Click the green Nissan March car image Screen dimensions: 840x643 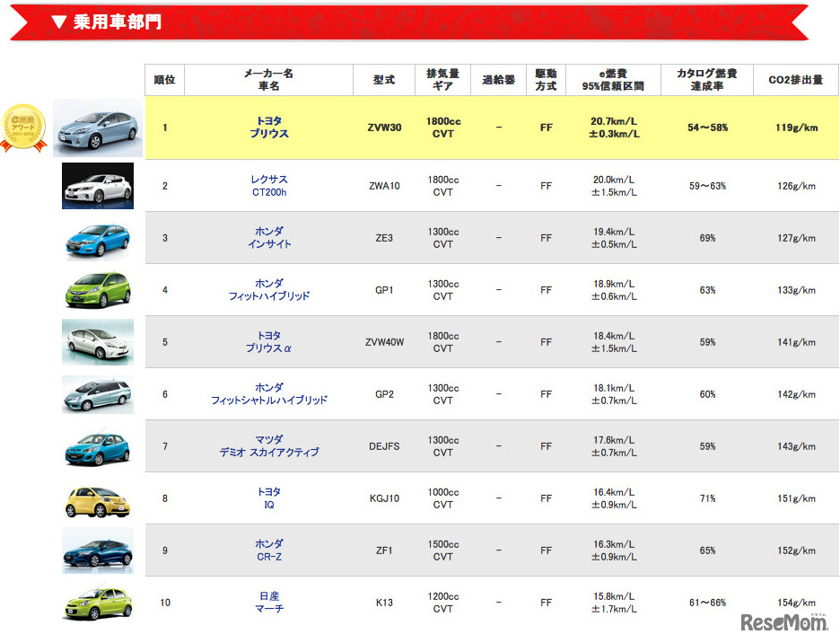(x=98, y=603)
